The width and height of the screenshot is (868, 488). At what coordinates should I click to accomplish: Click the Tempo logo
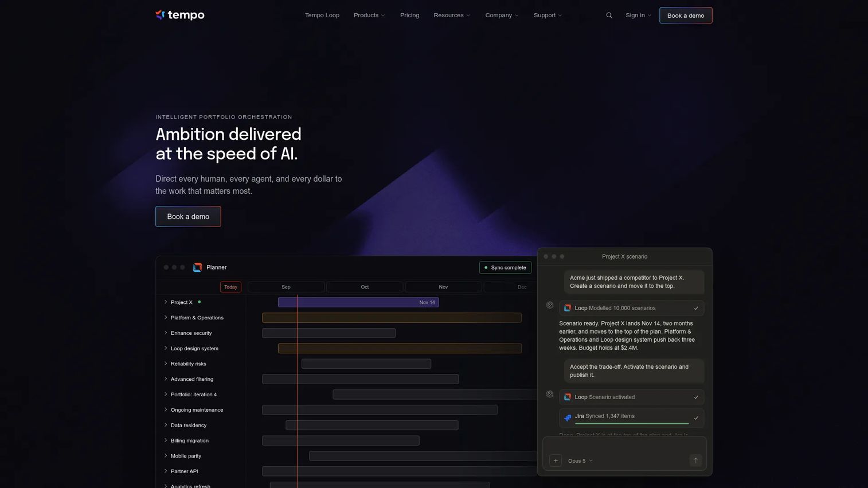tap(180, 15)
